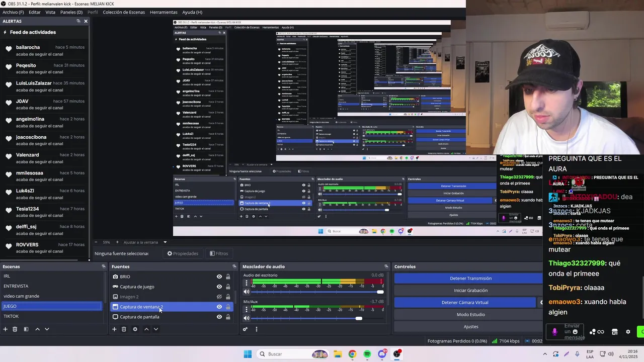
Task: Toggle the lock on Captura de juego
Action: click(228, 287)
